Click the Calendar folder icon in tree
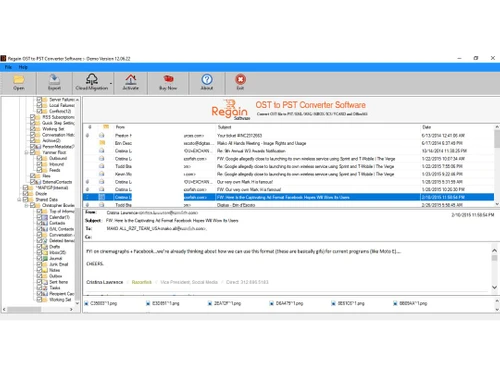 point(45,217)
